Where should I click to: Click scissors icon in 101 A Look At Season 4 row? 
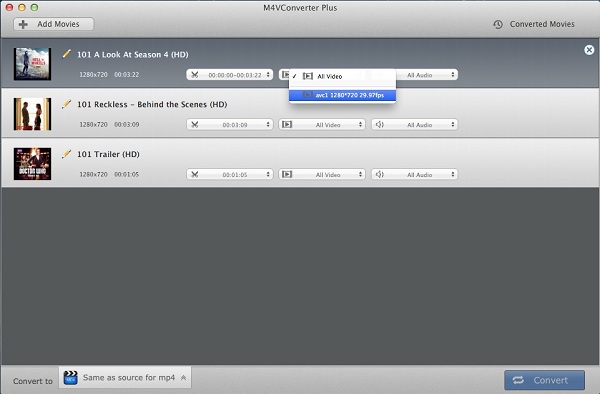195,75
